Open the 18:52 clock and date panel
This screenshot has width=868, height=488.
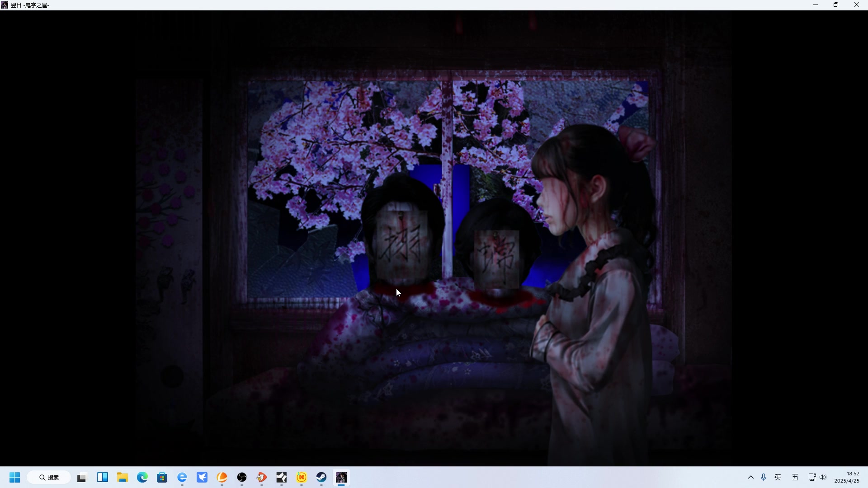click(x=847, y=477)
